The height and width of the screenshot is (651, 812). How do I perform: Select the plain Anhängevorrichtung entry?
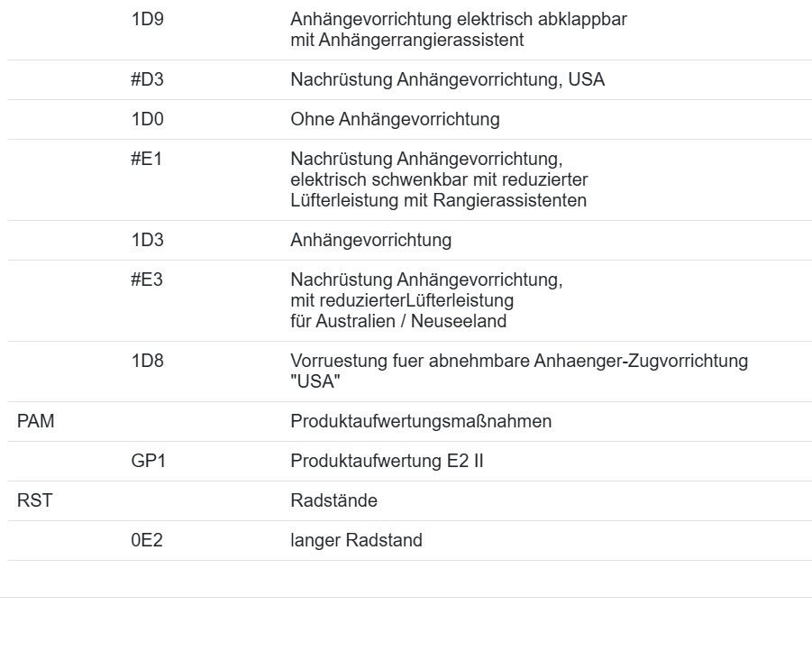click(370, 240)
